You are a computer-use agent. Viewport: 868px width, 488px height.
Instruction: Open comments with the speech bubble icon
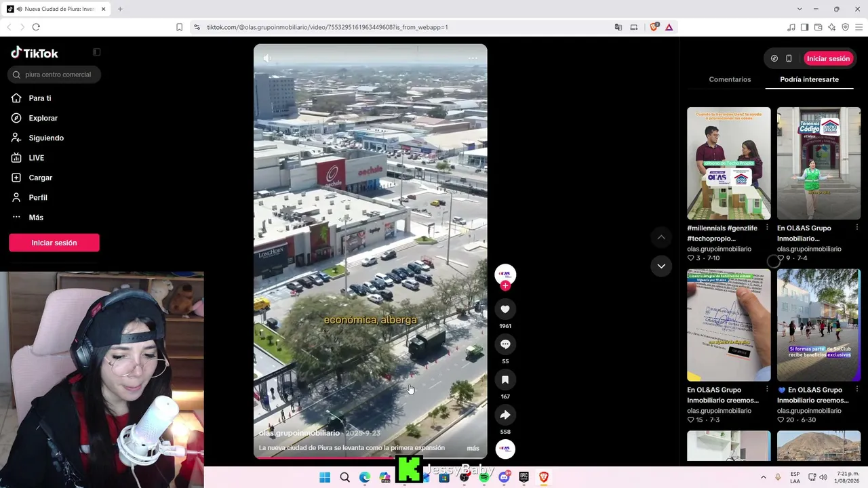[x=505, y=344]
